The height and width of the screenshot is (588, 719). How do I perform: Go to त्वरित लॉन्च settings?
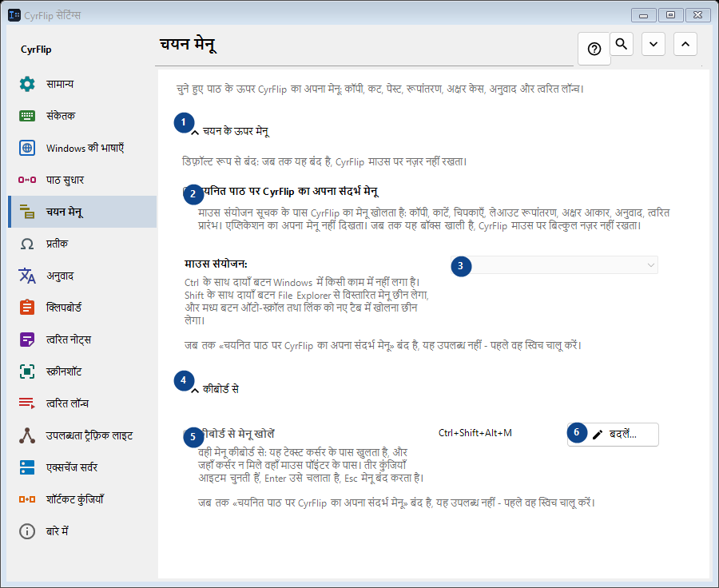[82, 403]
